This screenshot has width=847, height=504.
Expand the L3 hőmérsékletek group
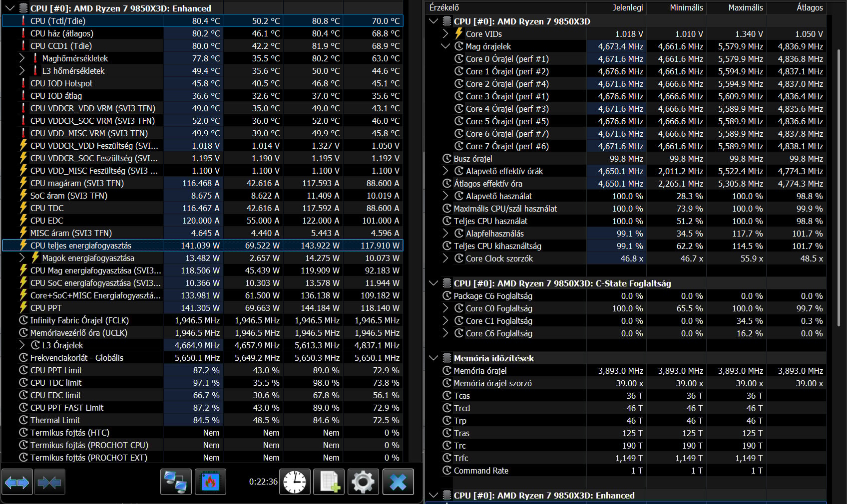click(x=22, y=71)
